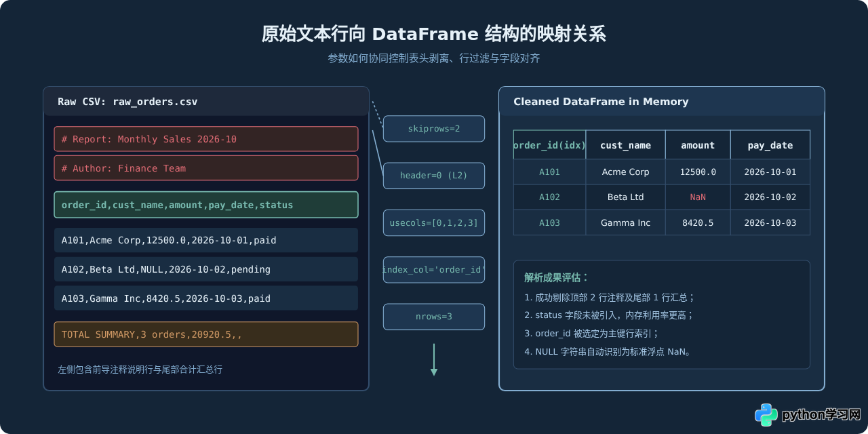The width and height of the screenshot is (868, 434).
Task: Click the caption 左侧包含前导注释说明行
Action: 140,370
